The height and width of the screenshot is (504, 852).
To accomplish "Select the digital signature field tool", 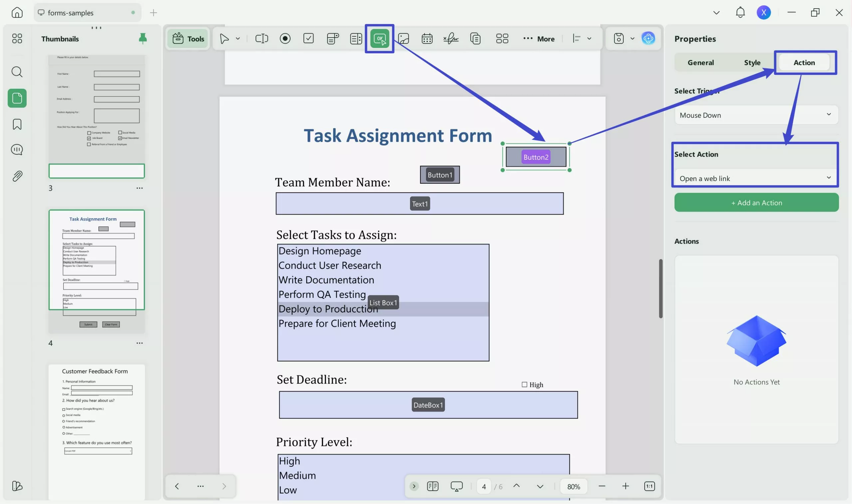I will [450, 38].
